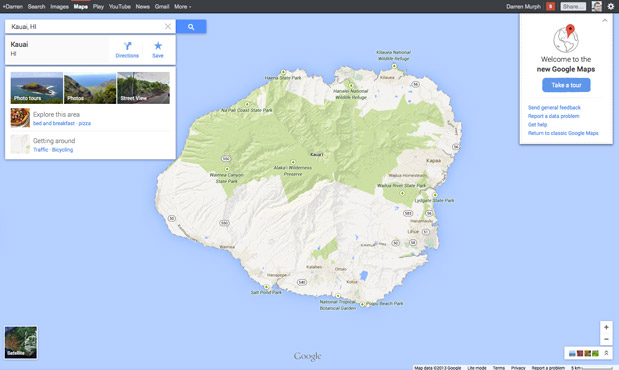Click the Get help link

[x=537, y=124]
